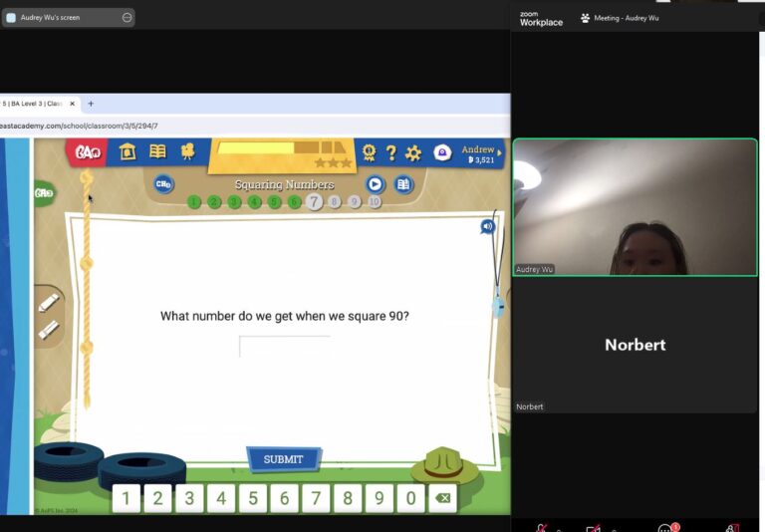Screen dimensions: 765x532
Task: Tap keypad digit 1
Action: [x=126, y=498]
